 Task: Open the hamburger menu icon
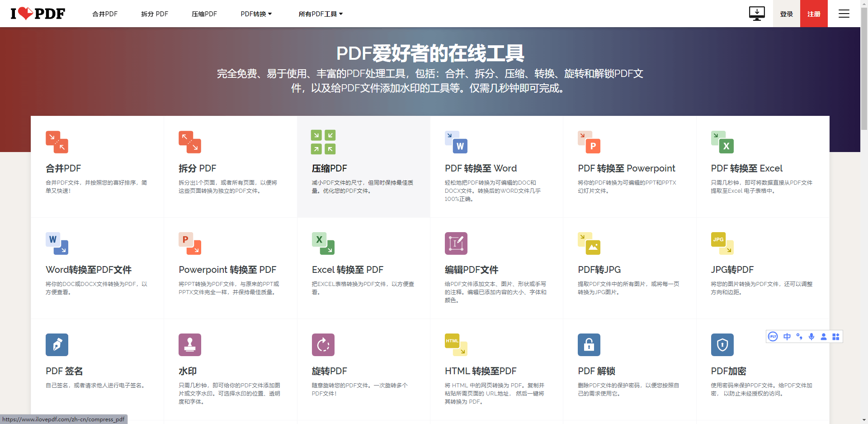tap(844, 14)
